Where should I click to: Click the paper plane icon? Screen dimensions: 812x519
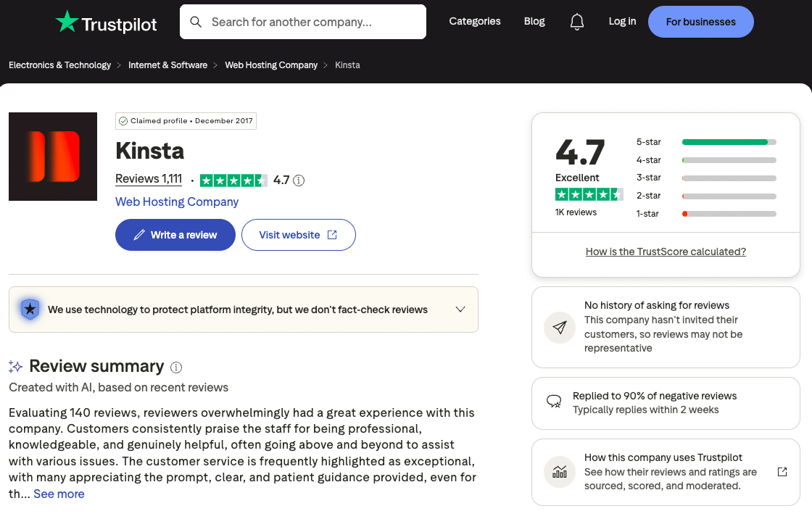(x=559, y=328)
